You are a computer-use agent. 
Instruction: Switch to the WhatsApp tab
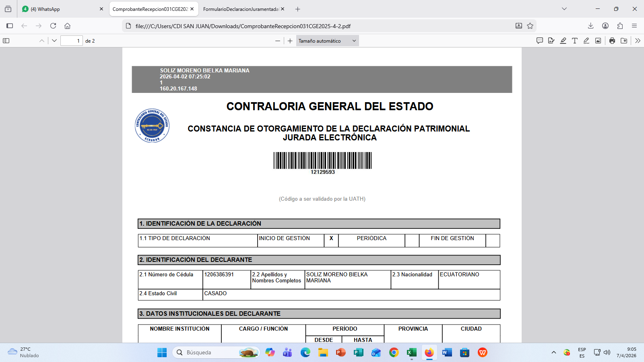[60, 9]
